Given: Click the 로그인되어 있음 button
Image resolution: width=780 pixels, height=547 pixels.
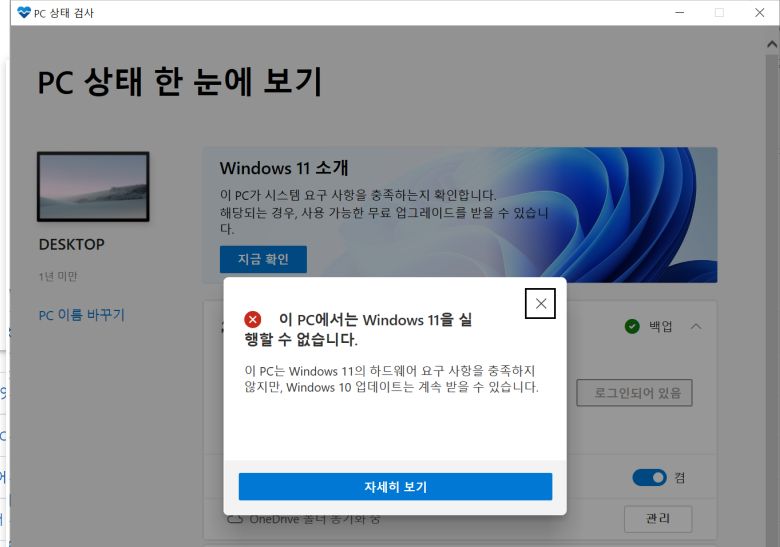Looking at the screenshot, I should point(634,393).
